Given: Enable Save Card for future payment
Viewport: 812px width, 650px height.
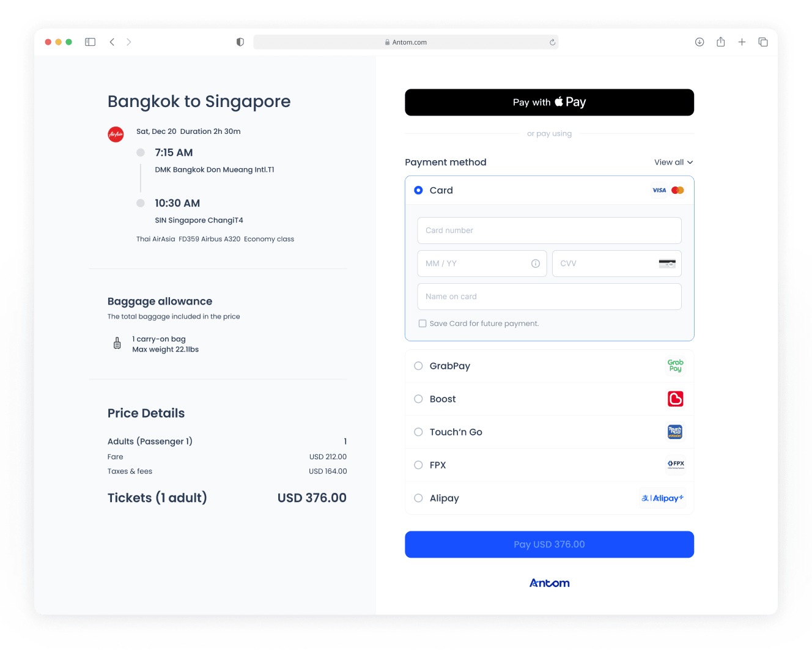Looking at the screenshot, I should tap(423, 323).
